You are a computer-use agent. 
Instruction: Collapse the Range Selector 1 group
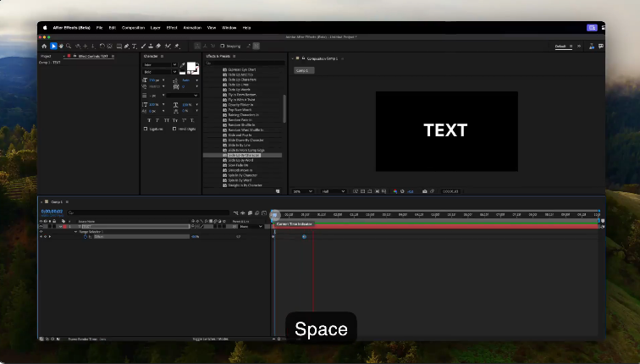click(x=75, y=232)
